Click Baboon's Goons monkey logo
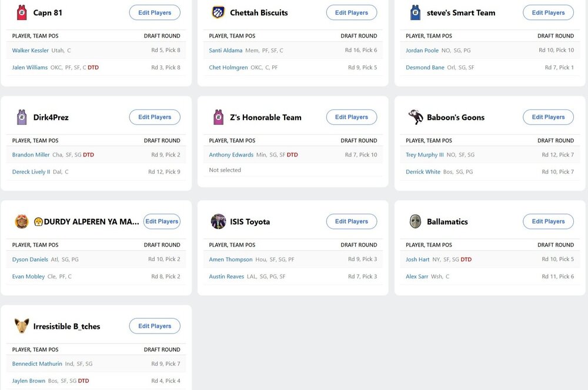588x390 pixels. pyautogui.click(x=416, y=117)
